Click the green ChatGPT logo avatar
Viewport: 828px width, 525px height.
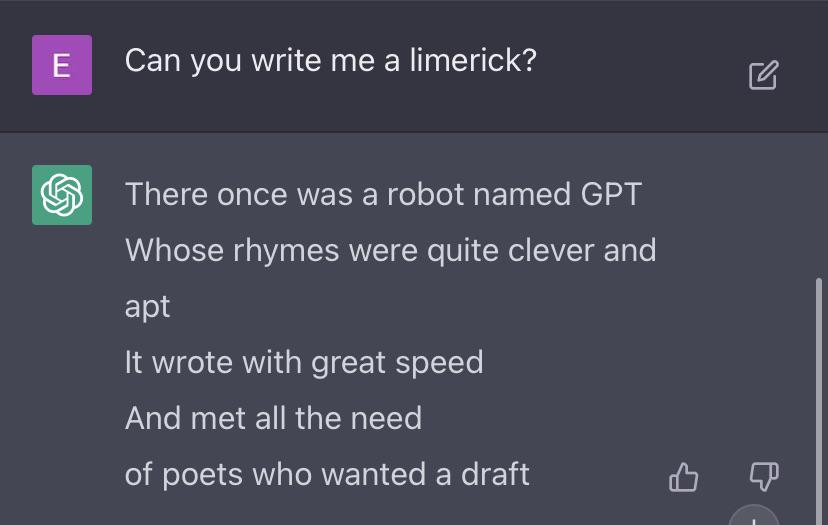(62, 195)
